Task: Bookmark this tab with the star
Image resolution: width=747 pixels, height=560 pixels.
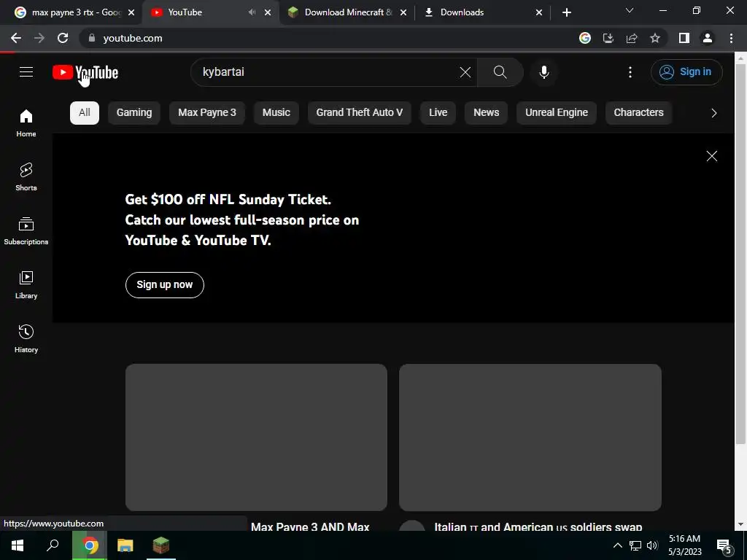Action: pyautogui.click(x=655, y=38)
